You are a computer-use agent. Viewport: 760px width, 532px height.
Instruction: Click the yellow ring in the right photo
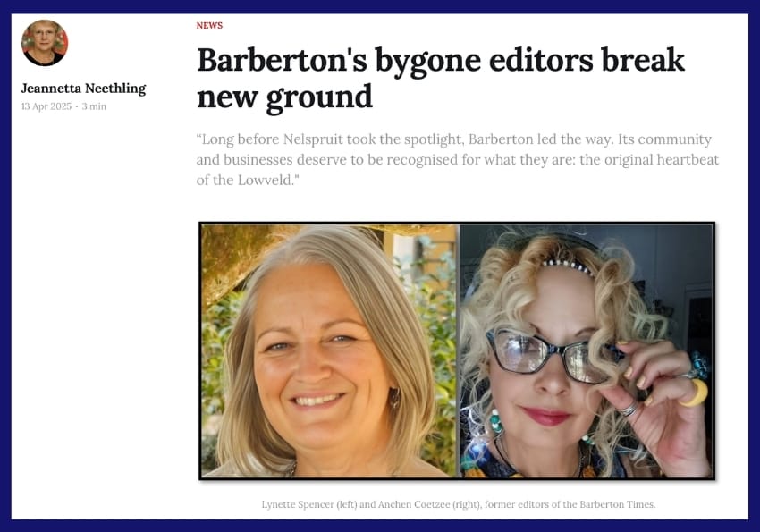pos(695,393)
